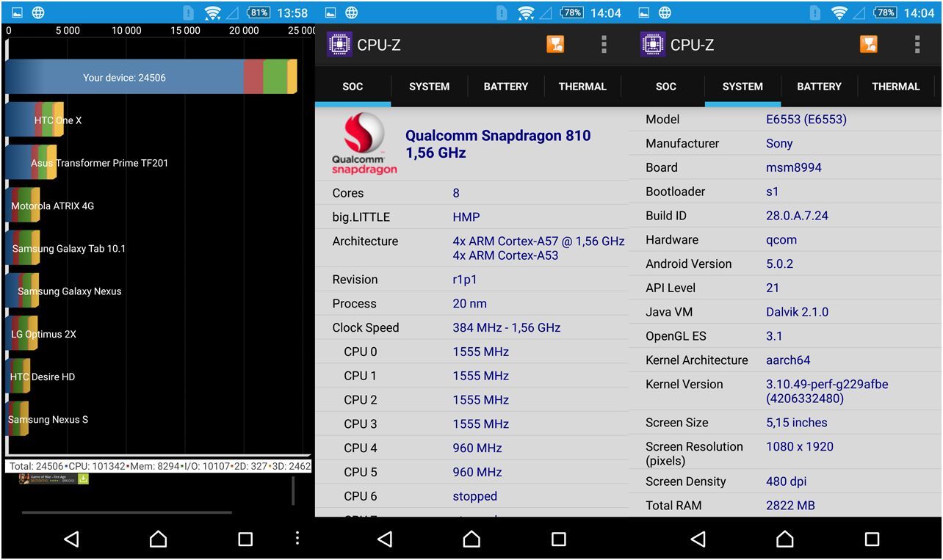Open the three-dot menu in the benchmark navigation bar
Viewport: 943px width, 560px height.
297,538
